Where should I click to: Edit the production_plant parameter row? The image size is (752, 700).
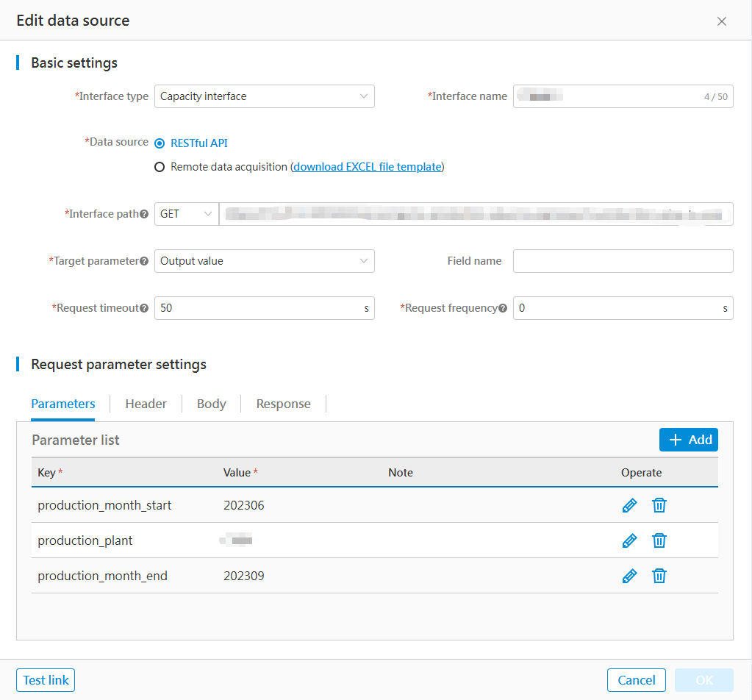(629, 540)
